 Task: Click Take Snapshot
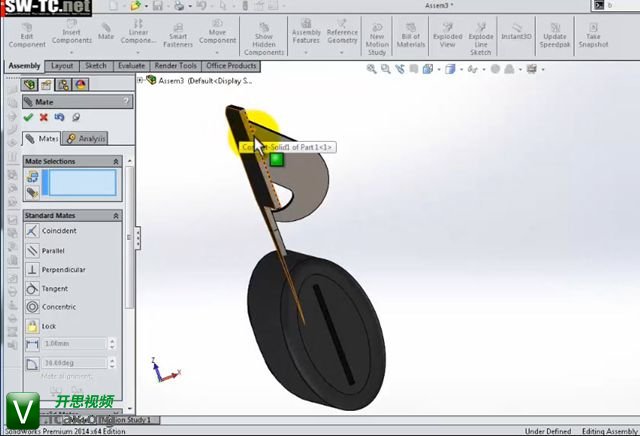click(x=593, y=36)
